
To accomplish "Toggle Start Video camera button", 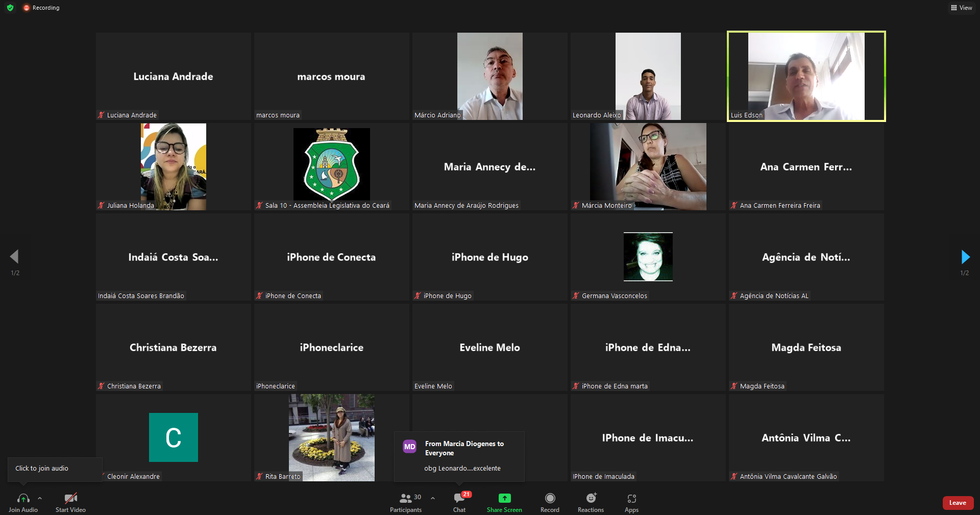I will (70, 498).
